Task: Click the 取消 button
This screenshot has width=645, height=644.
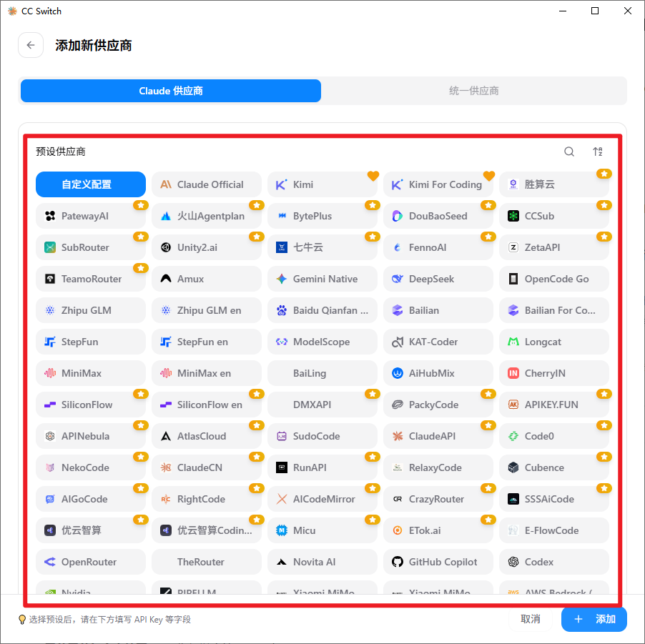Action: [x=531, y=619]
